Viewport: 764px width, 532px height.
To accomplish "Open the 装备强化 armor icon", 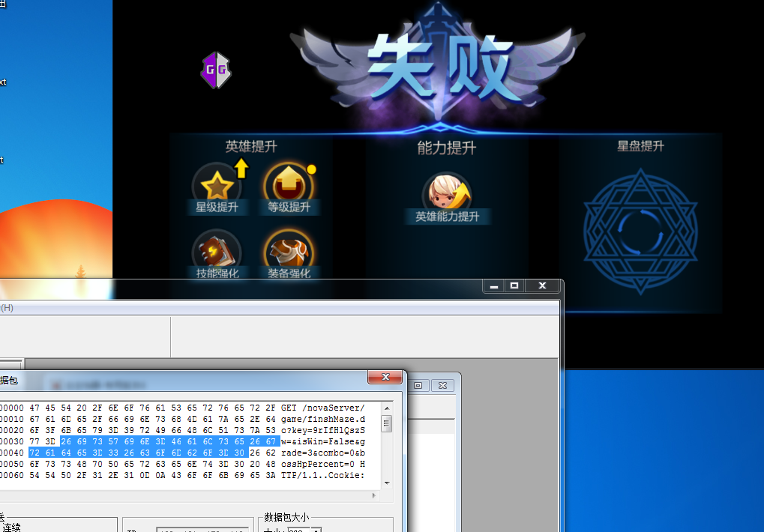I will tap(289, 253).
